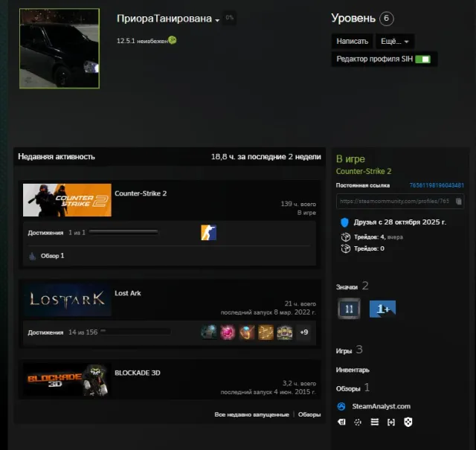
Task: Click the green emoticon after 12.5.1 неизбежен
Action: pyautogui.click(x=173, y=40)
